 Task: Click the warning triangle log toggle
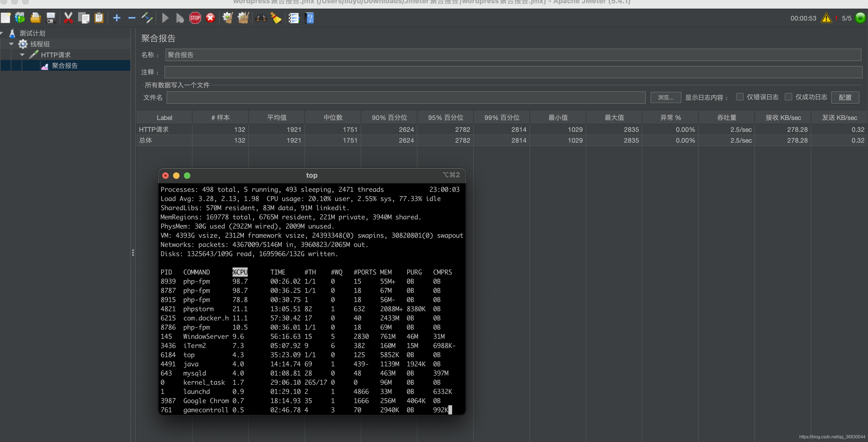coord(826,18)
